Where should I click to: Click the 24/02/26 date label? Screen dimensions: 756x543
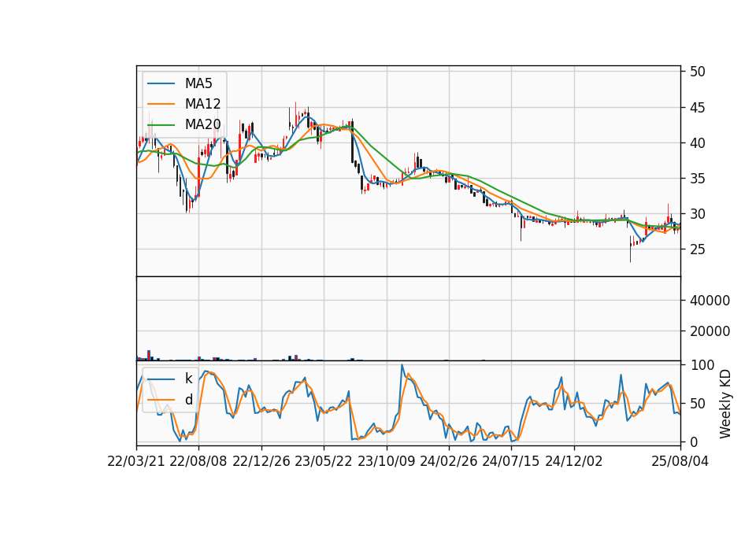[x=448, y=461]
